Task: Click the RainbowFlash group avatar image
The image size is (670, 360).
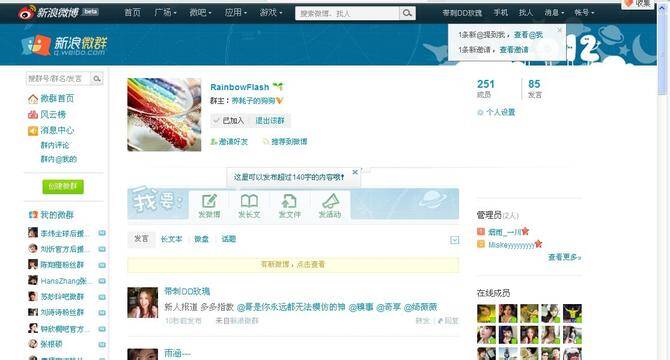Action: (x=164, y=114)
